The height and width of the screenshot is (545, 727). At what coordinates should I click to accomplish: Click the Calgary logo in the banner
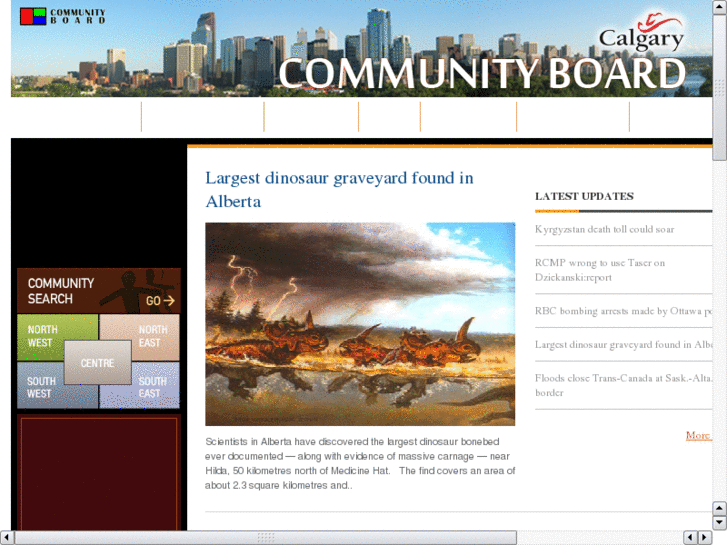[642, 32]
